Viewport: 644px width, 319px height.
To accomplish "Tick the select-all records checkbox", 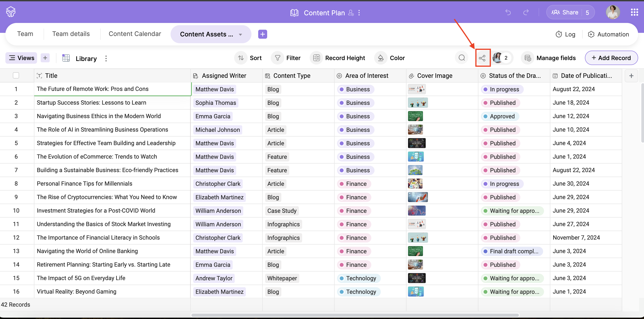I will pos(16,76).
